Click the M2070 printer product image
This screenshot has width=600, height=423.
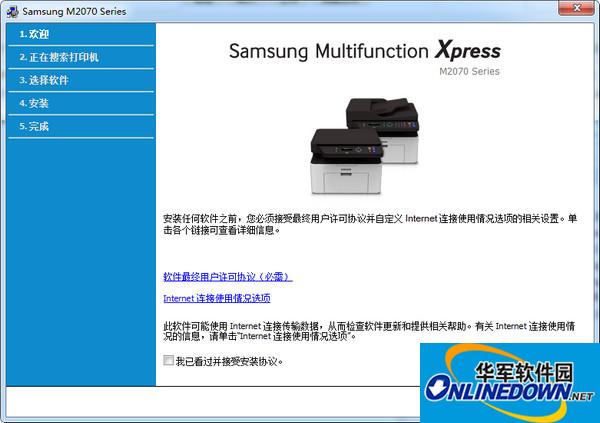365,145
